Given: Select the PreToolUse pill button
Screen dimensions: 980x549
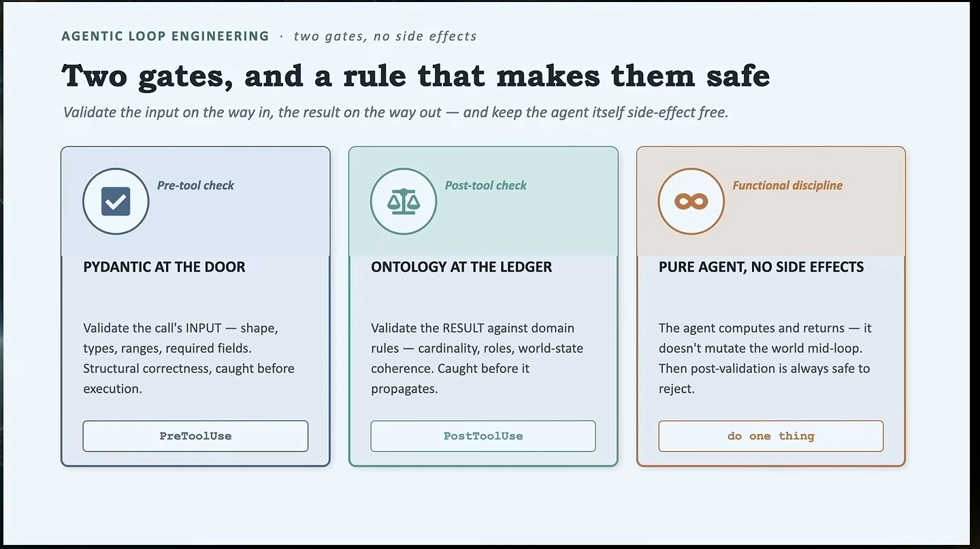Looking at the screenshot, I should 195,436.
